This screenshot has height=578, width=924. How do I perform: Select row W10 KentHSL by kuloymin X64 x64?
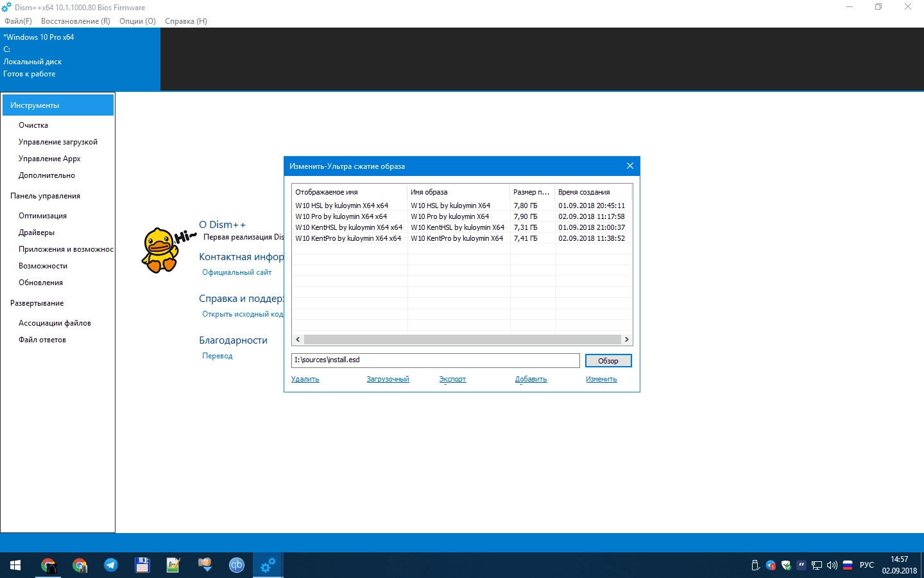point(462,227)
